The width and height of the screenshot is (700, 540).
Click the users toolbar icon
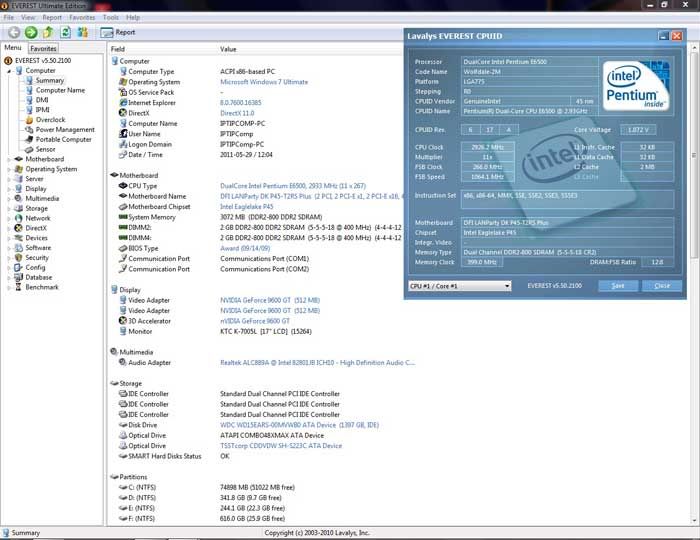click(83, 32)
